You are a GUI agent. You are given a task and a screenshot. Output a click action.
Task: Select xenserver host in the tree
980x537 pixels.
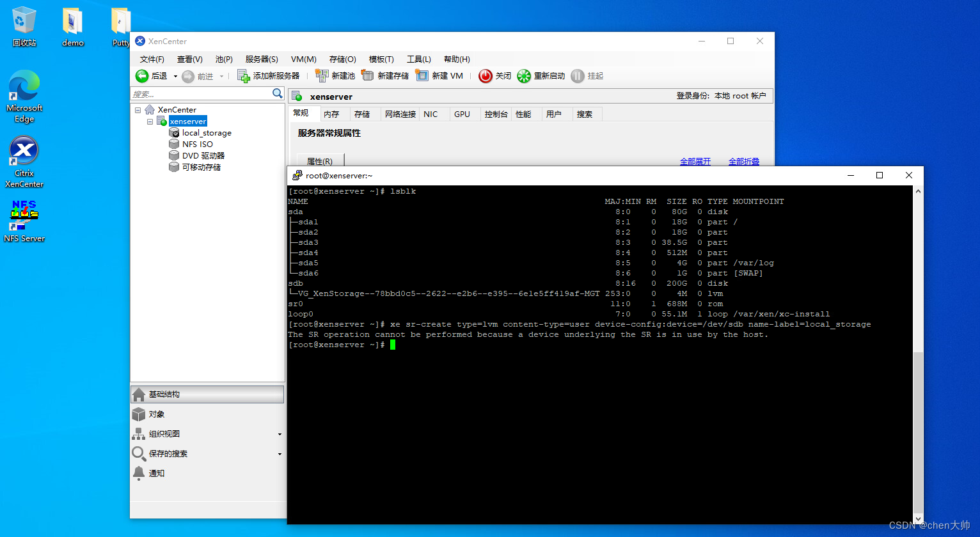coord(188,121)
